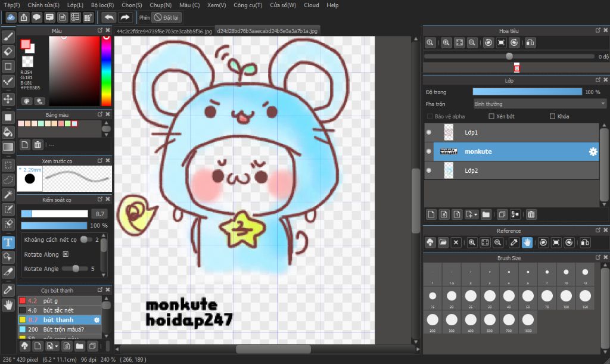Image resolution: width=610 pixels, height=364 pixels.
Task: Click the Undo arrow in top toolbar
Action: [x=109, y=17]
